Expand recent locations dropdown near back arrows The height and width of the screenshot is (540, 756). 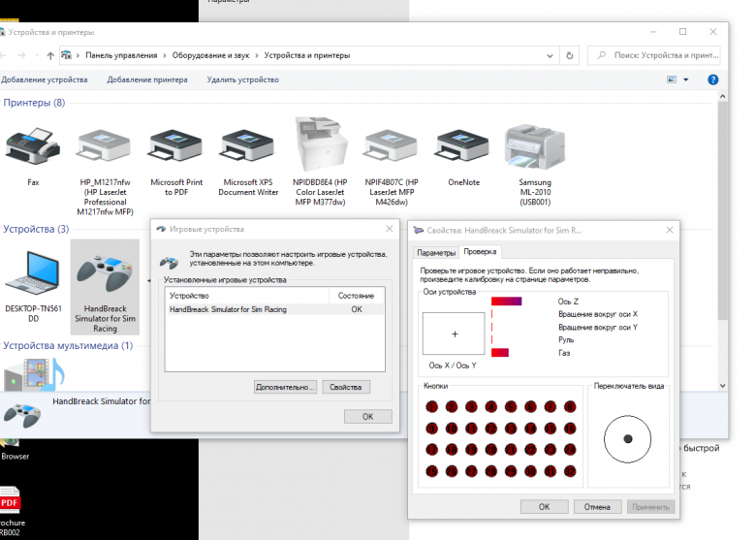[37, 55]
